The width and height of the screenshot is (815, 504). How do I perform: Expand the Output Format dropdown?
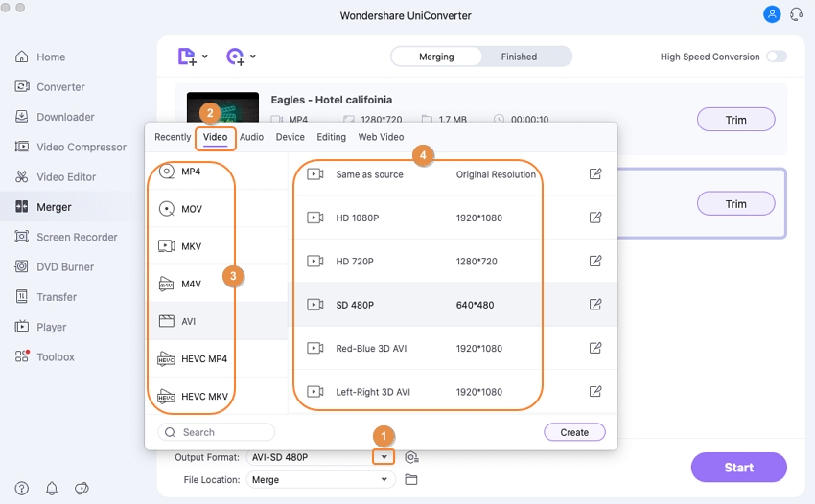384,457
